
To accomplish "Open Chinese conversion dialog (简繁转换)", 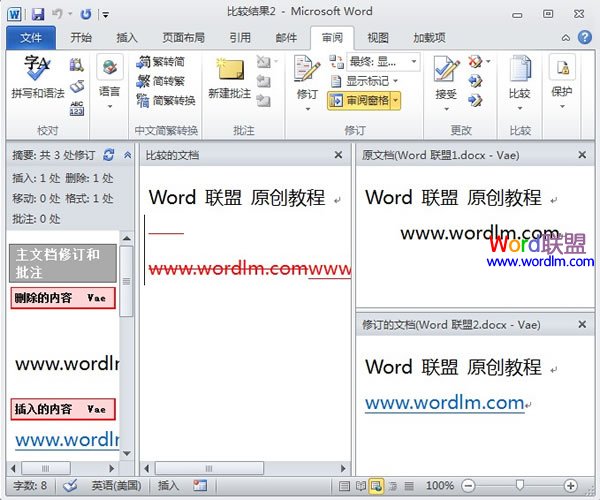I will (166, 101).
